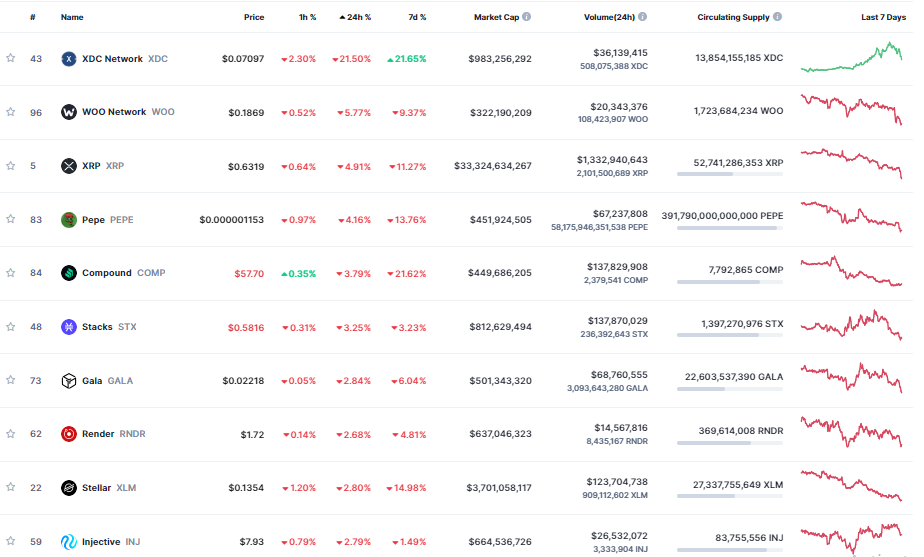Toggle the watchlist star for XRP

pyautogui.click(x=11, y=166)
